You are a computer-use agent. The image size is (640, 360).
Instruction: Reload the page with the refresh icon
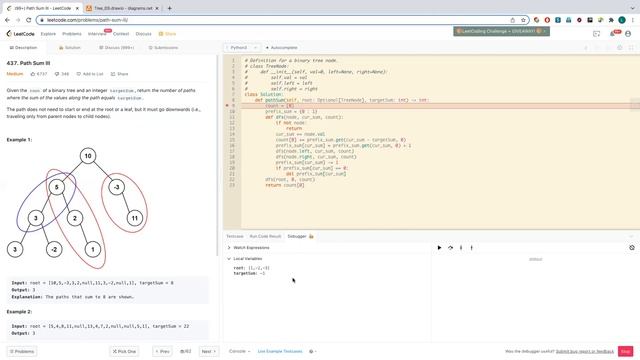(29, 20)
